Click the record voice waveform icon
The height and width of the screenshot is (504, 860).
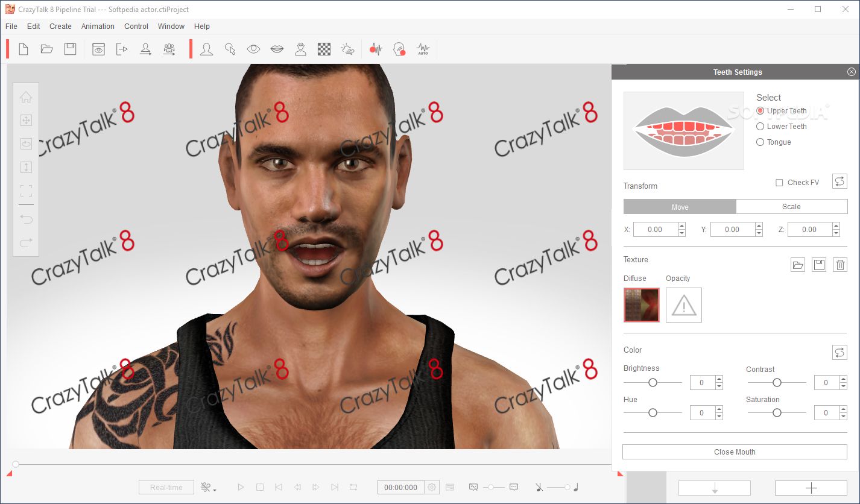point(376,49)
